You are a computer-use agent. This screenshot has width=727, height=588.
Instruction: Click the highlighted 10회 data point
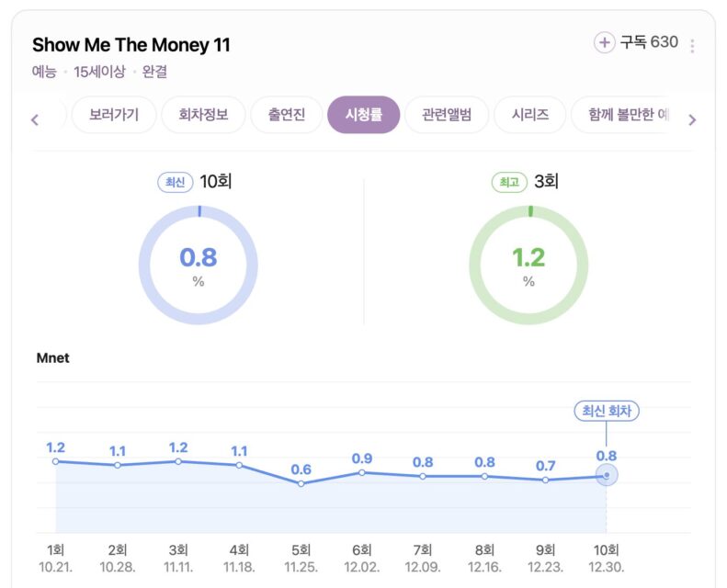click(x=607, y=475)
